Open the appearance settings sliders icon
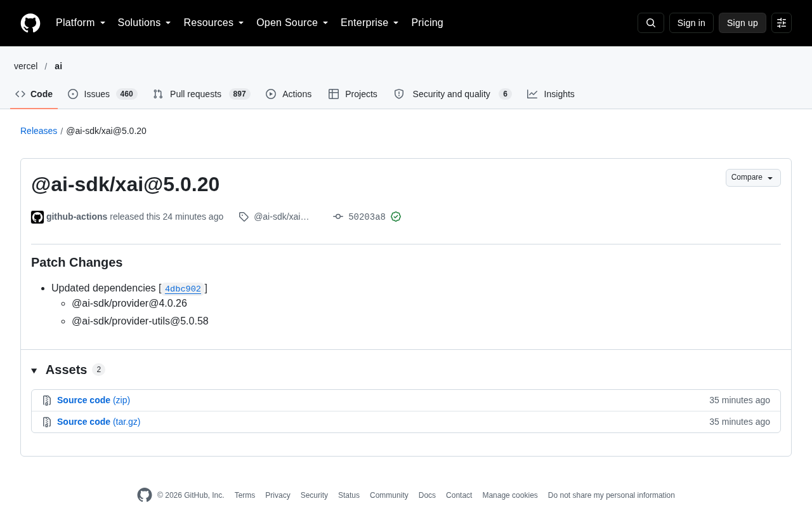The width and height of the screenshot is (812, 508). tap(782, 23)
